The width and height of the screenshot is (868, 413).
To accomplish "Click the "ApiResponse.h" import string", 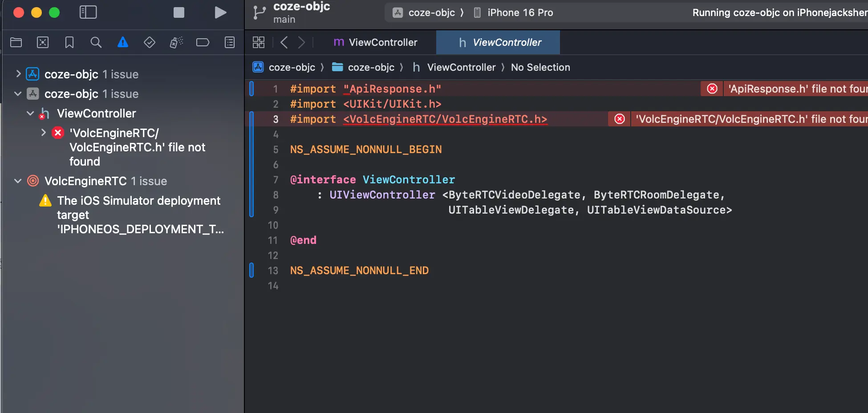I will click(x=392, y=89).
